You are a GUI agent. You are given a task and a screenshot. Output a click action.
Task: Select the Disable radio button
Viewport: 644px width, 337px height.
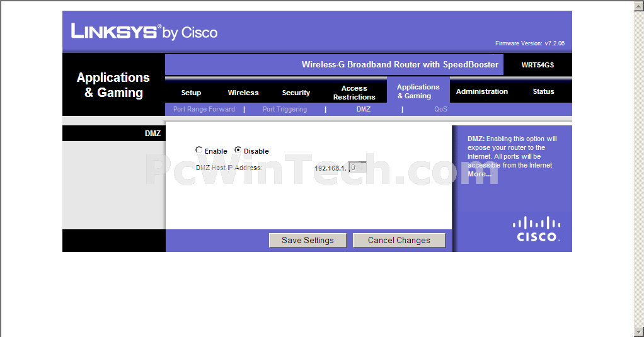238,151
